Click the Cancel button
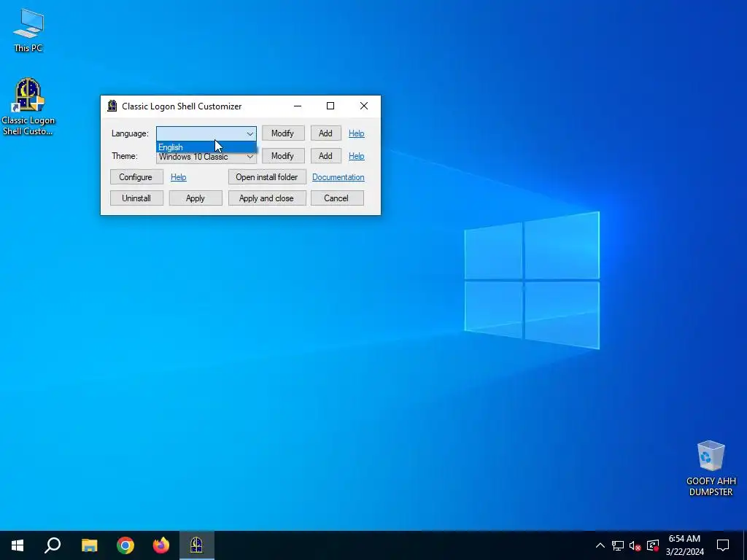 click(337, 198)
